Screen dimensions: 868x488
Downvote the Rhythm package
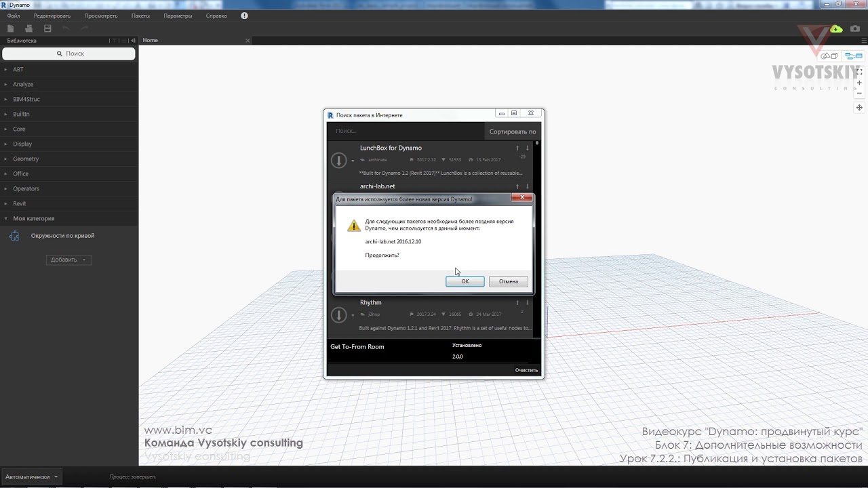[527, 302]
